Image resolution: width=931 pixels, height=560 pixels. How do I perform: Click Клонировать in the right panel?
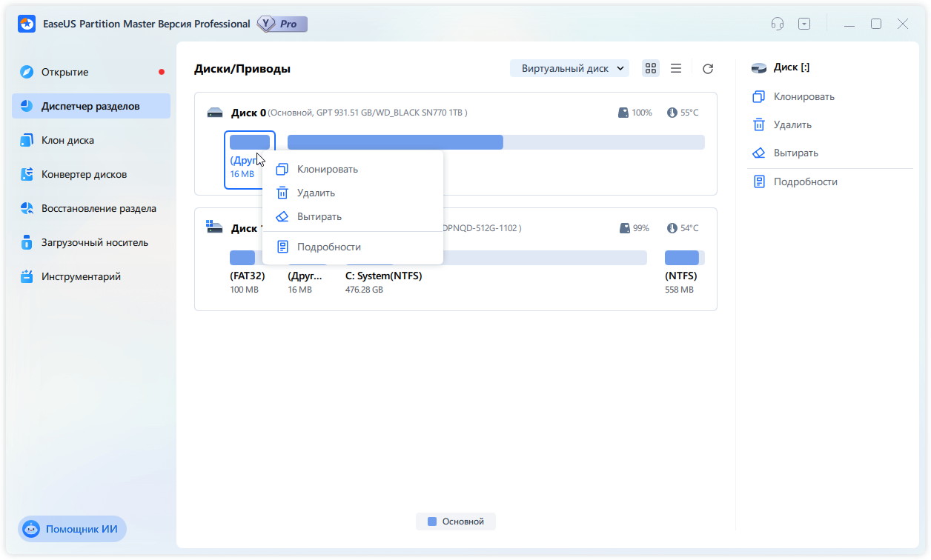[x=804, y=96]
